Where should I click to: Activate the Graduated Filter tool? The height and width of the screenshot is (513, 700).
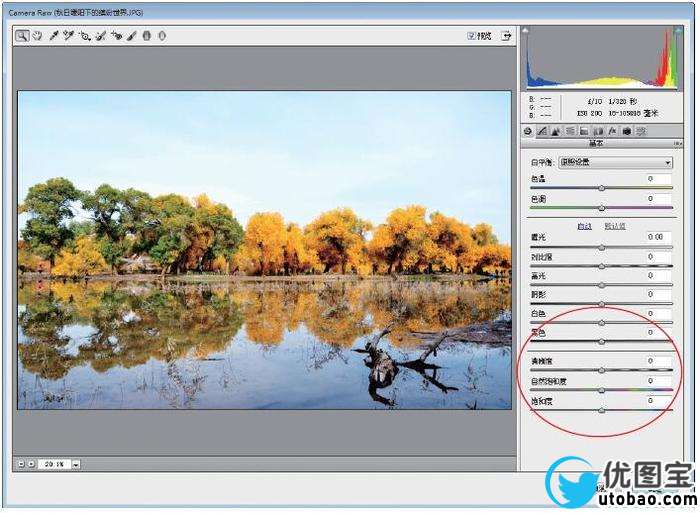coord(146,36)
